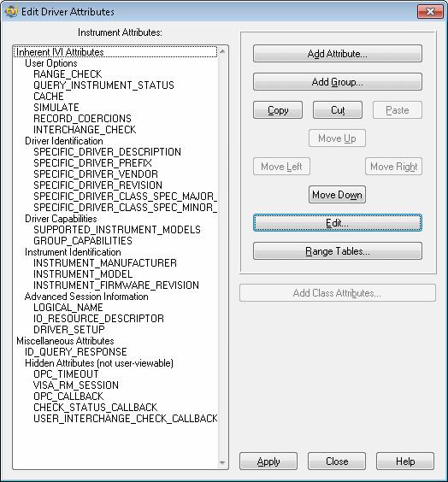Screen dimensions: 448x482
Task: Open the Edit attribute dialog
Action: click(338, 223)
